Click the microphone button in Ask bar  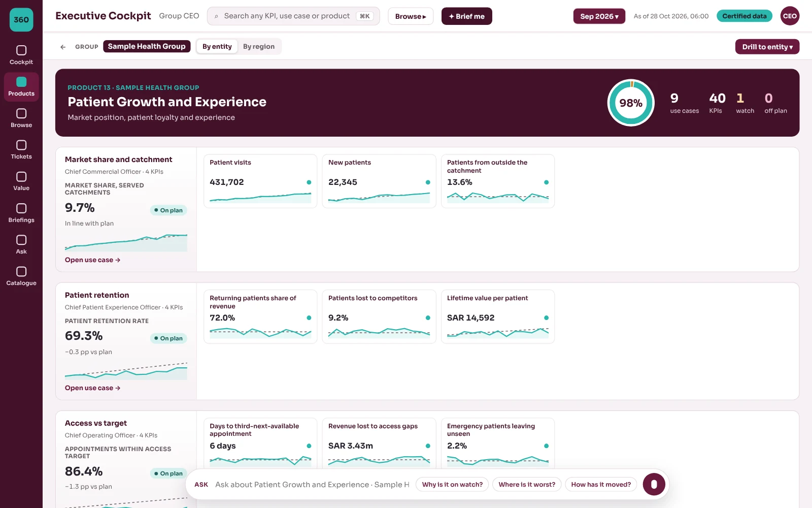click(654, 484)
